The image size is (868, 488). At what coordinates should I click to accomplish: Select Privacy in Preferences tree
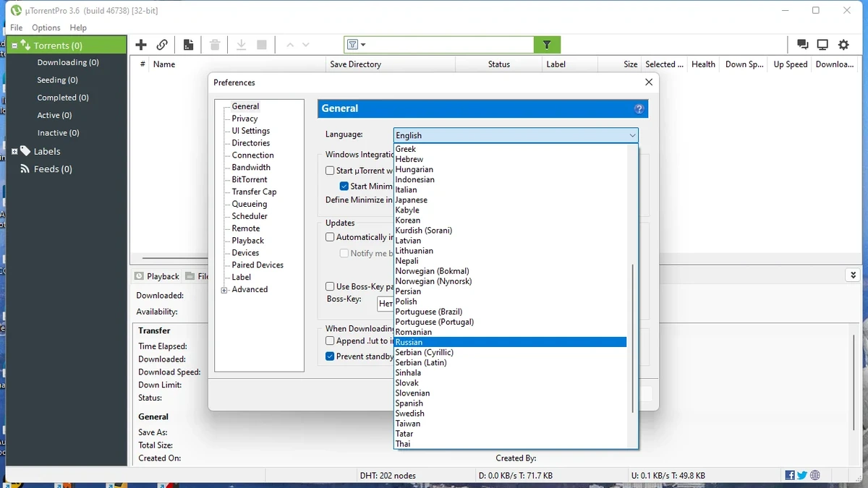[244, 119]
